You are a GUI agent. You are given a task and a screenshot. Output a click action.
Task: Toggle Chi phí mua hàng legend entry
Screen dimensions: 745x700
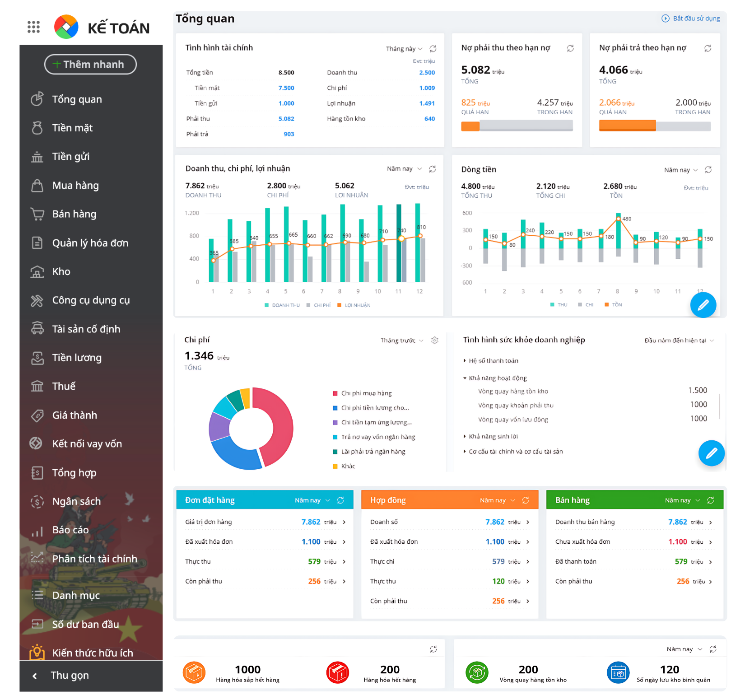click(366, 393)
